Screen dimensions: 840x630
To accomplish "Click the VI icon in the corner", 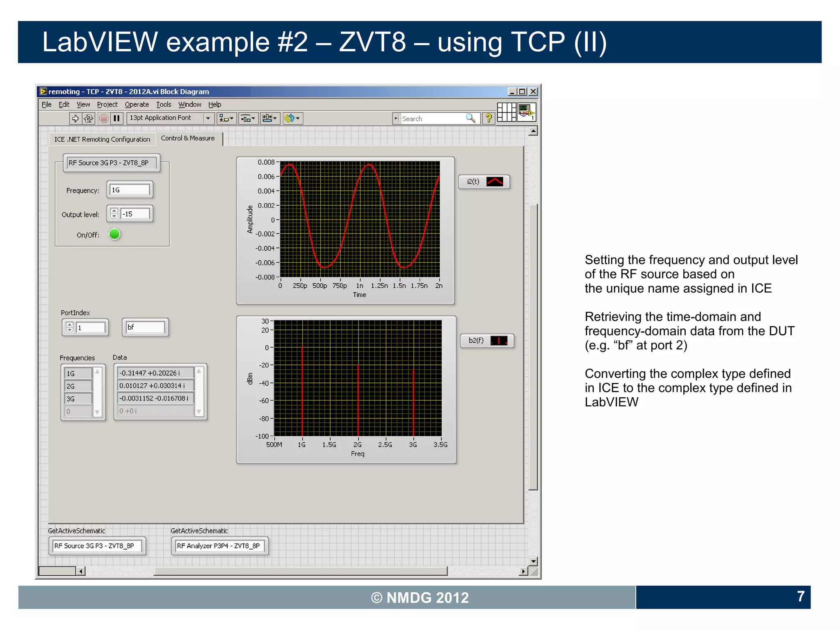I will pyautogui.click(x=527, y=112).
